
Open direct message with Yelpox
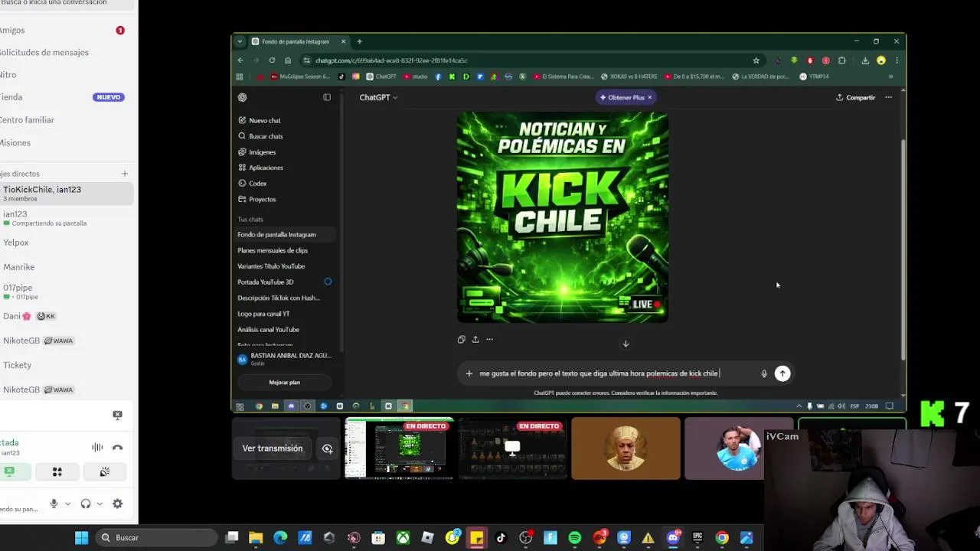16,243
